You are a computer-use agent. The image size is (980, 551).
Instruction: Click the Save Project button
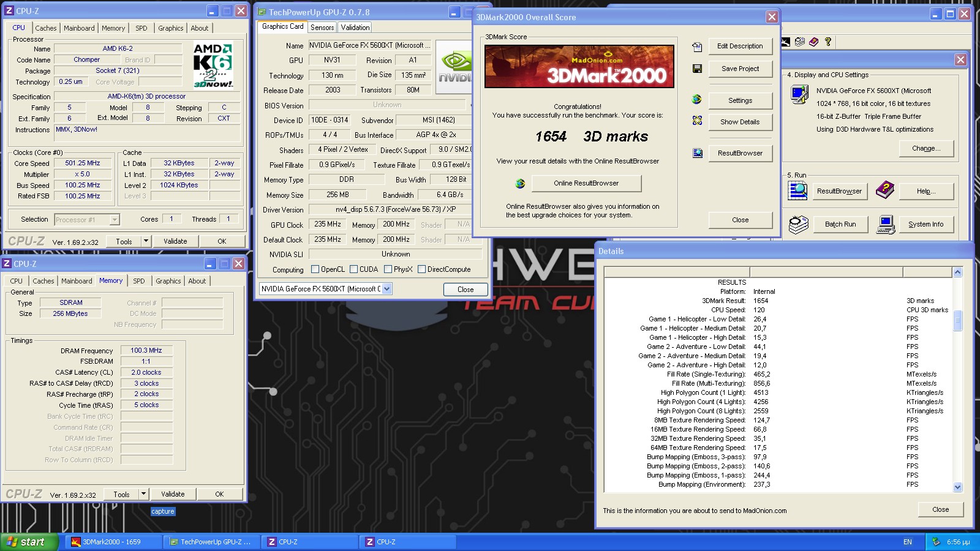pyautogui.click(x=740, y=69)
